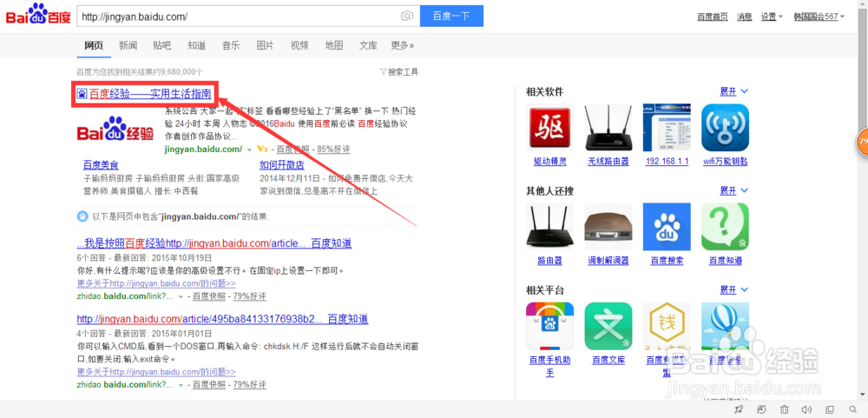The image size is (868, 418).
Task: Show 更多» search categories
Action: [x=403, y=45]
